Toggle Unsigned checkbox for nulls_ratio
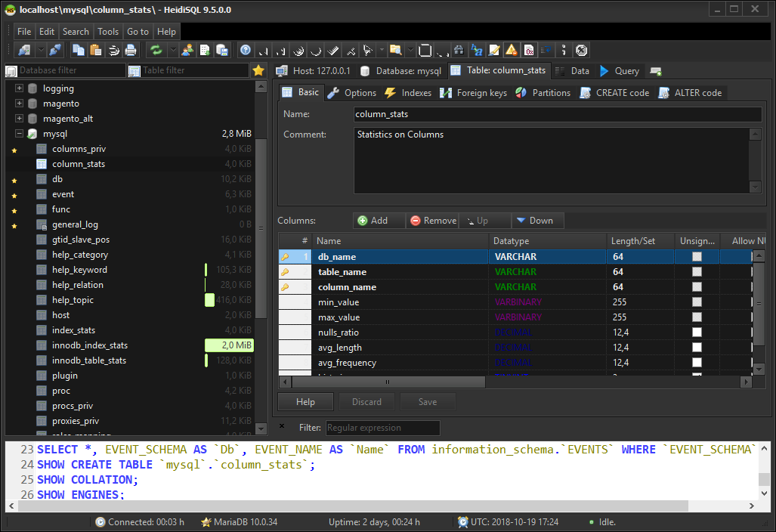 697,332
